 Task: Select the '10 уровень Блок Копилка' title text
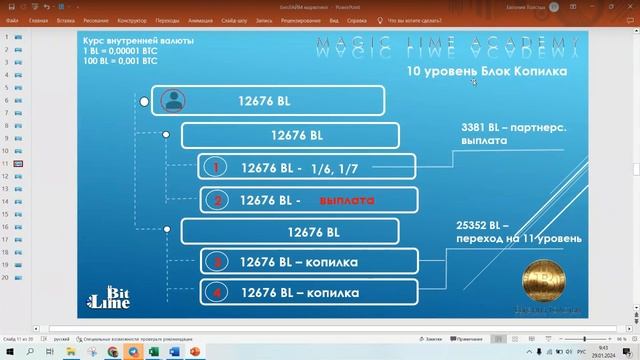(487, 71)
